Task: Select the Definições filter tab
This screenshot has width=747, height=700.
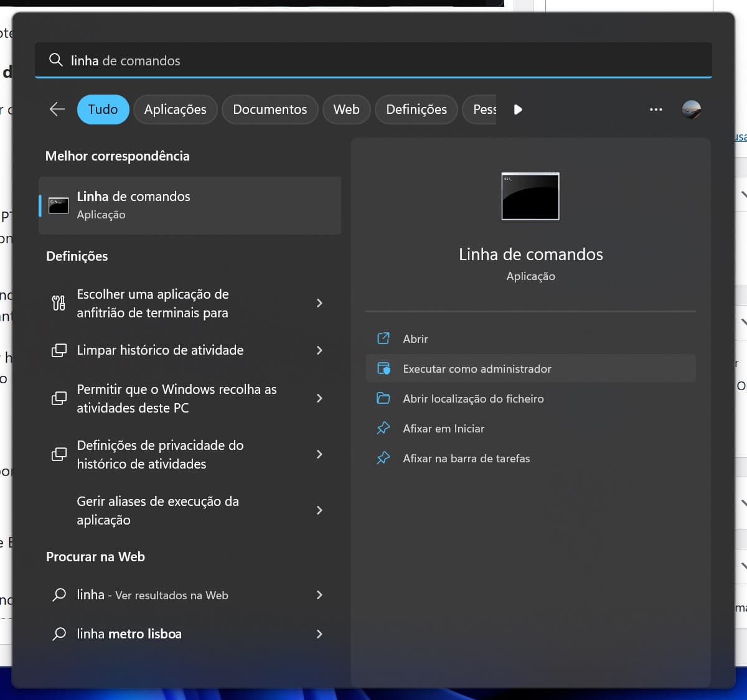Action: pyautogui.click(x=416, y=110)
